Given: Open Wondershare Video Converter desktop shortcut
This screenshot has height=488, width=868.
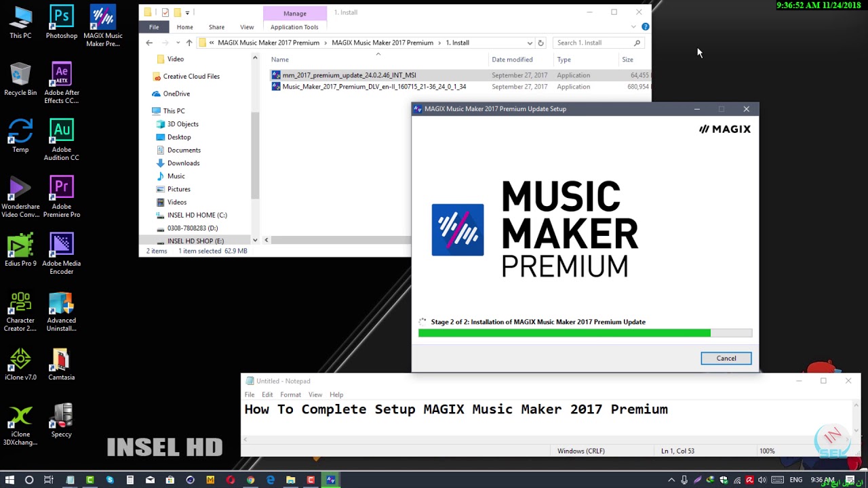Looking at the screenshot, I should [20, 197].
